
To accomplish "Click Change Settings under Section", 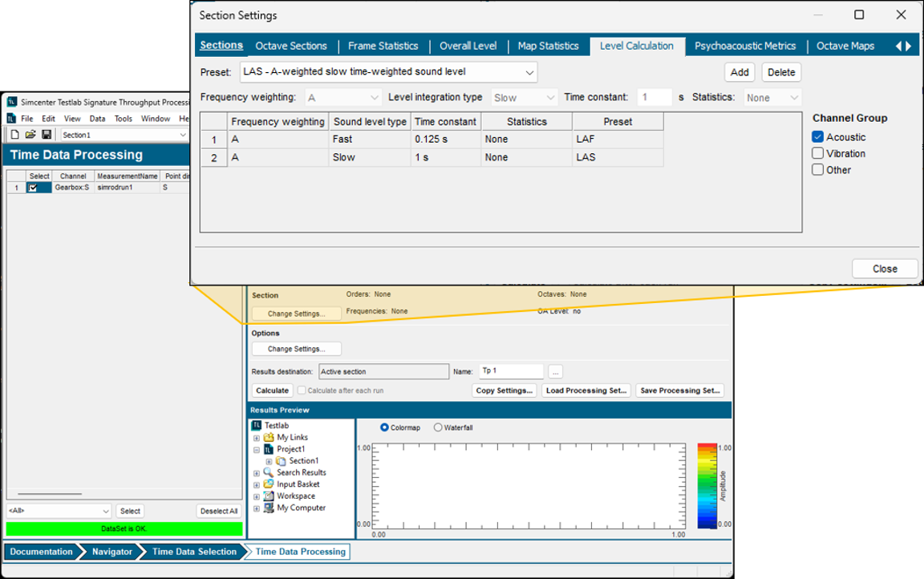I will point(297,314).
